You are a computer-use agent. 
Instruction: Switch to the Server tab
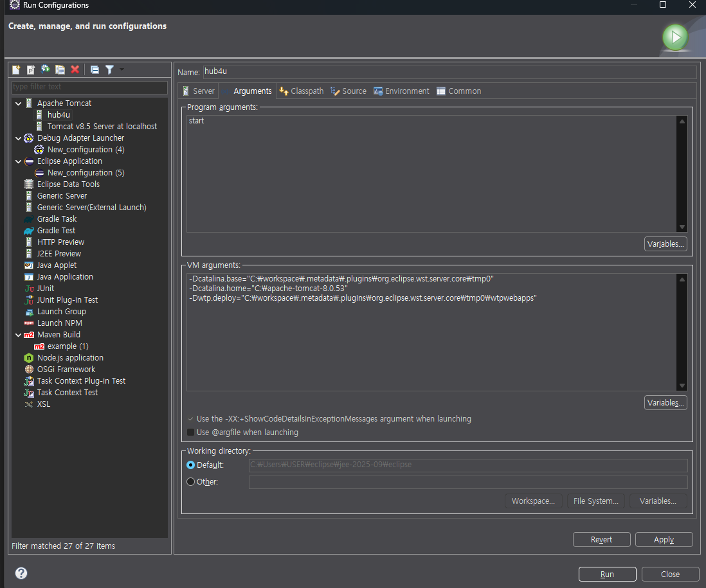[199, 91]
